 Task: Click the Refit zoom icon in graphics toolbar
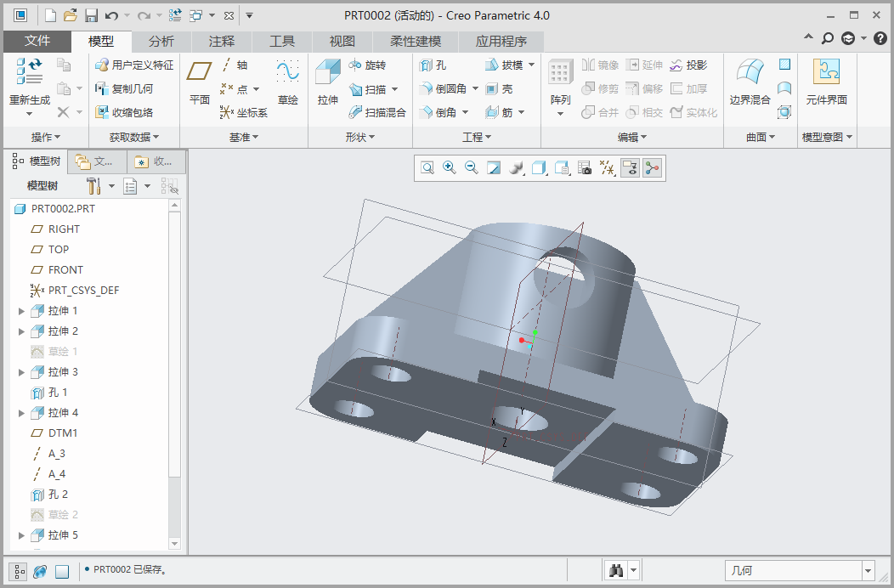[427, 168]
